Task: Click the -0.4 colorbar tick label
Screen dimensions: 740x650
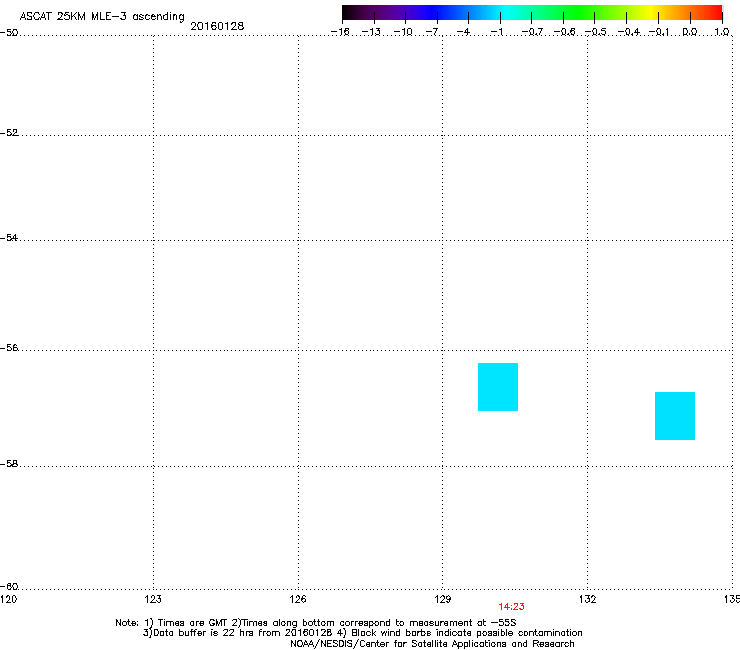Action: coord(629,32)
